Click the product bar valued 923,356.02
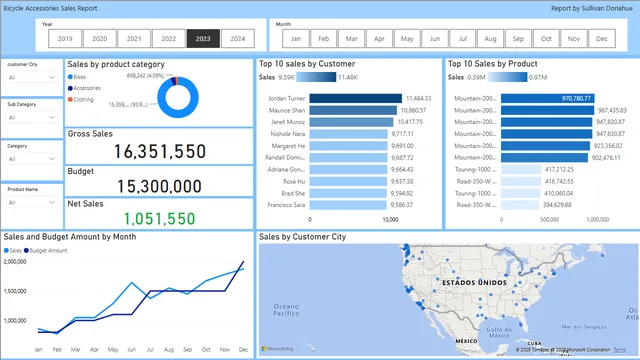 tap(546, 146)
